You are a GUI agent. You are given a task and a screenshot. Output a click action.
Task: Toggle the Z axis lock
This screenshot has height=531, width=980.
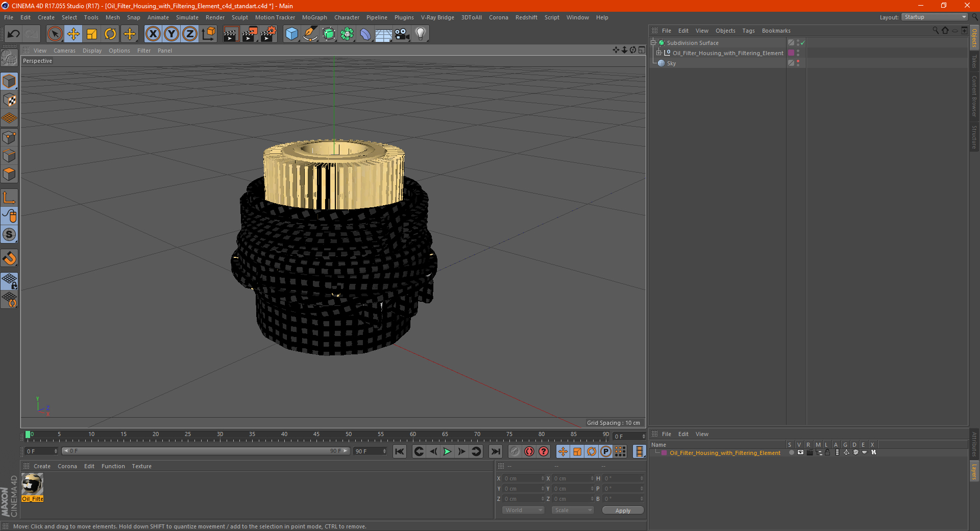pos(190,34)
